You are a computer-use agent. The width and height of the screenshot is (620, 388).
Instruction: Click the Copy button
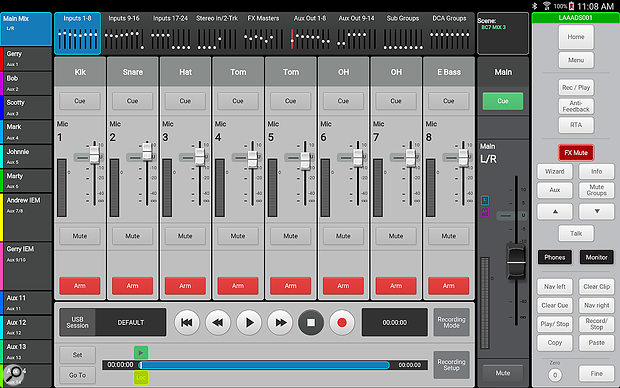click(x=555, y=343)
